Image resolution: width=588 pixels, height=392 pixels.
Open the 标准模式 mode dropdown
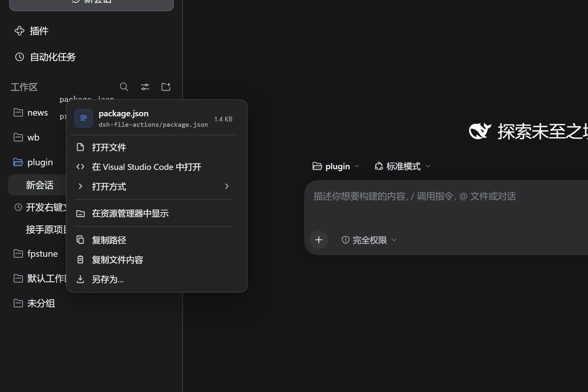coord(402,166)
